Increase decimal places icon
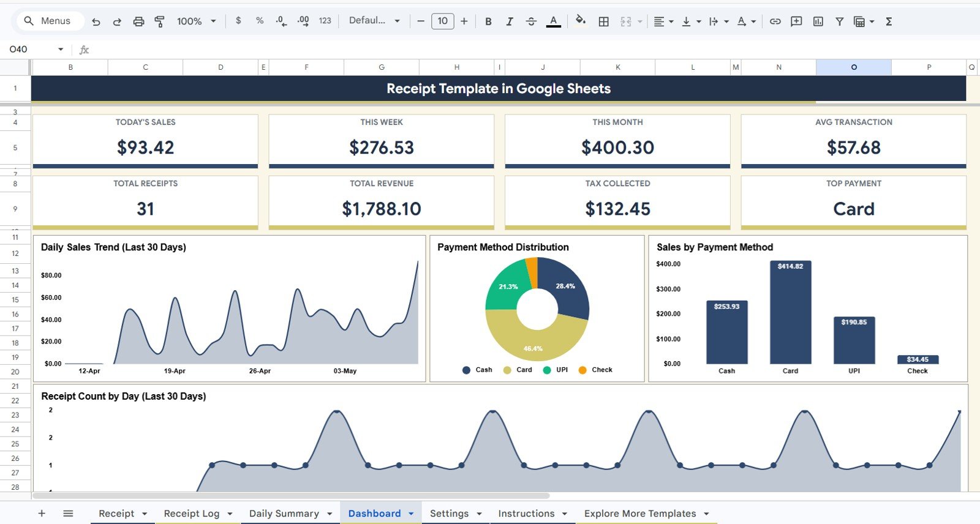 point(303,21)
